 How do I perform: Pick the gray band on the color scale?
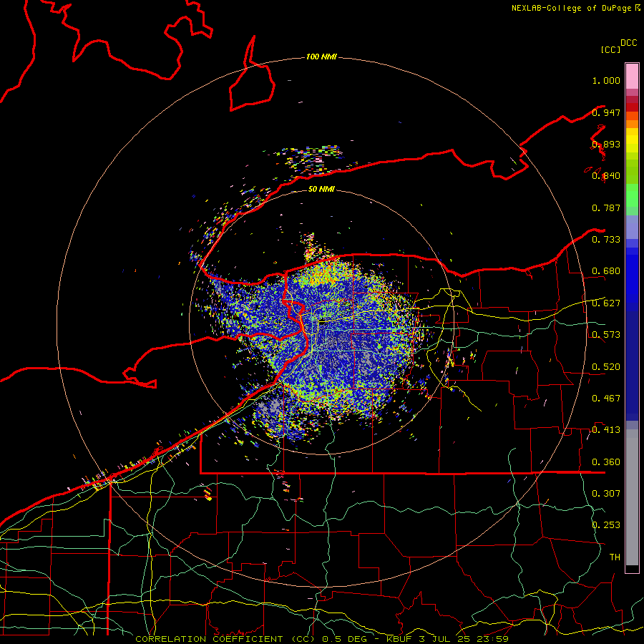pos(632,497)
